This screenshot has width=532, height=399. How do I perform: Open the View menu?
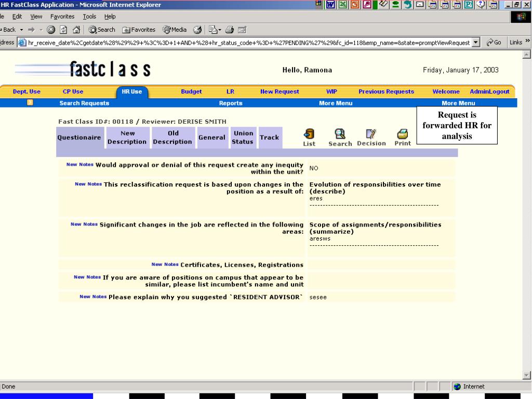point(36,16)
